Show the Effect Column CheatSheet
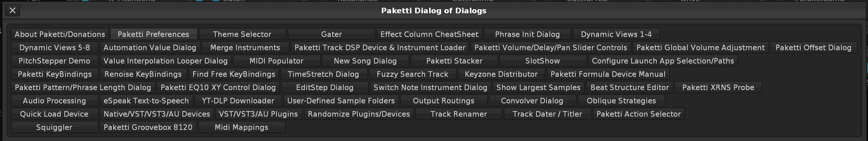 tap(430, 34)
